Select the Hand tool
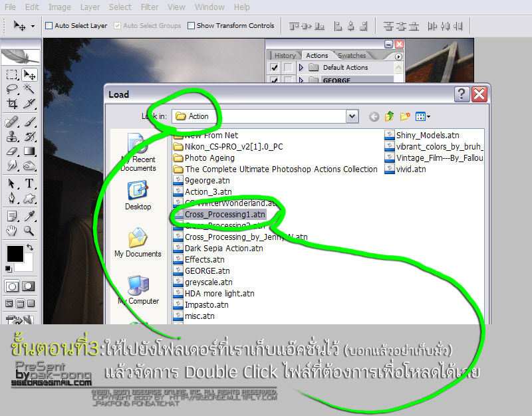This screenshot has width=532, height=416. (x=12, y=231)
